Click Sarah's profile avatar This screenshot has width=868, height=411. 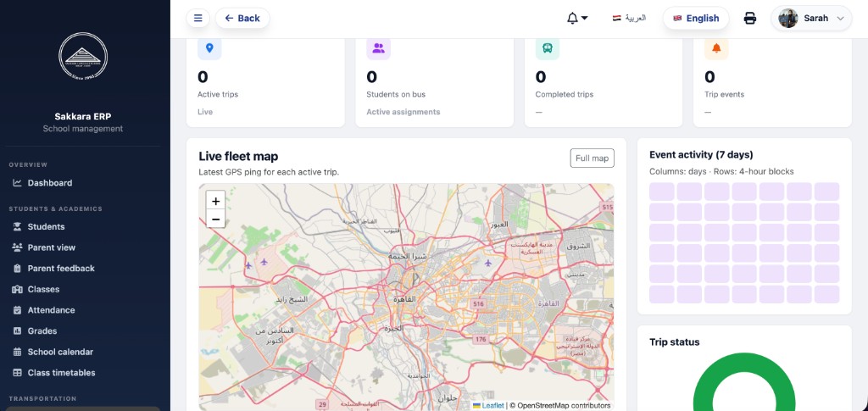(787, 19)
